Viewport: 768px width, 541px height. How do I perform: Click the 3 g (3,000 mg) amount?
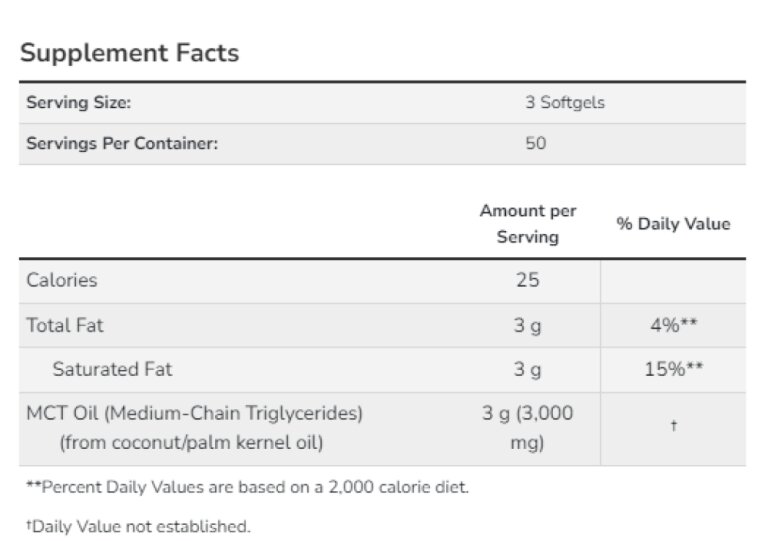point(527,426)
